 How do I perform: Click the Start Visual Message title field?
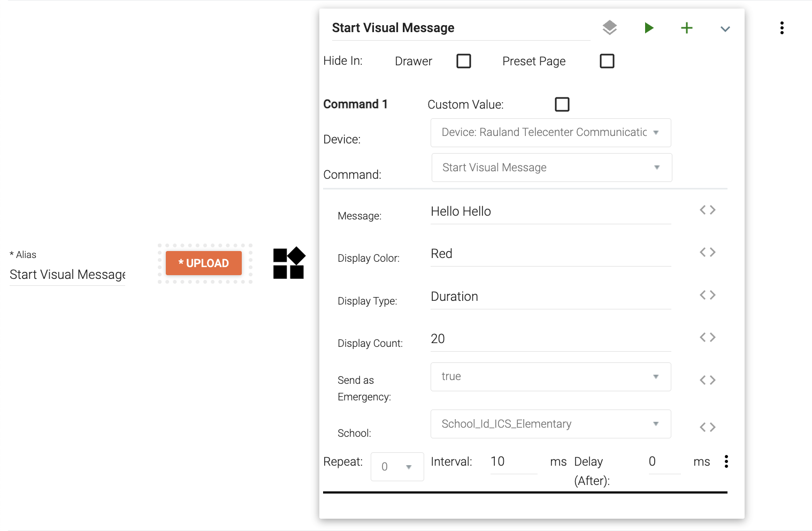(461, 28)
